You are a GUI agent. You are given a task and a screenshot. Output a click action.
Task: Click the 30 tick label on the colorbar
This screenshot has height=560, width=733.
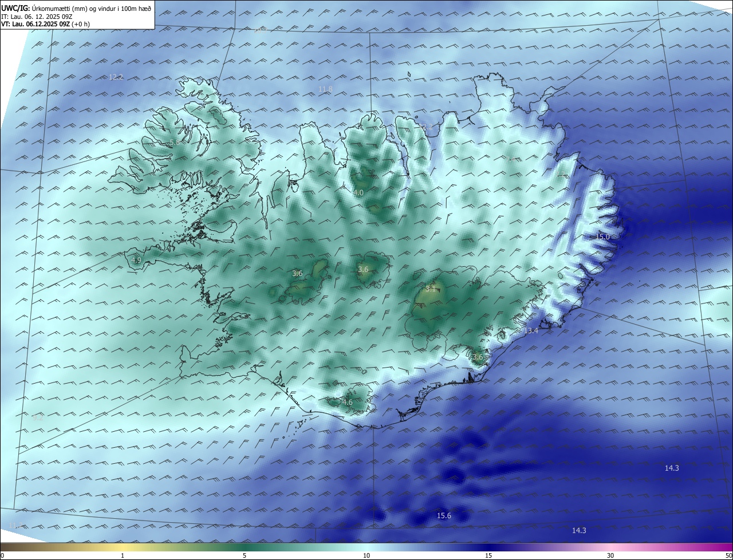610,555
